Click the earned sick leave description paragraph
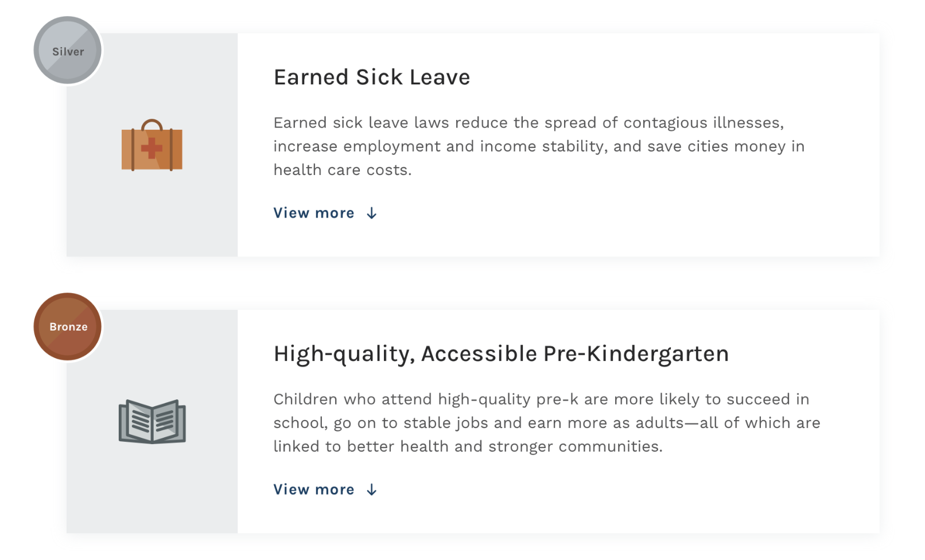The image size is (925, 560). [x=539, y=146]
